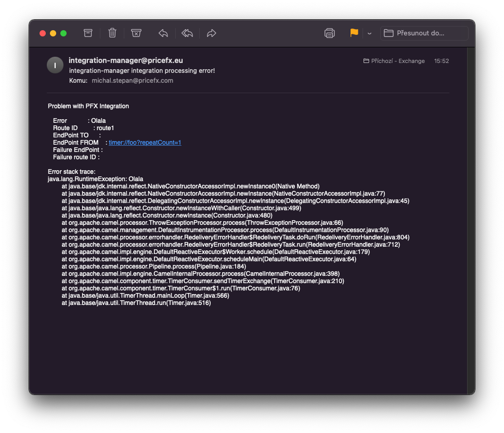Reply to the sender
This screenshot has height=433, width=504.
(163, 33)
